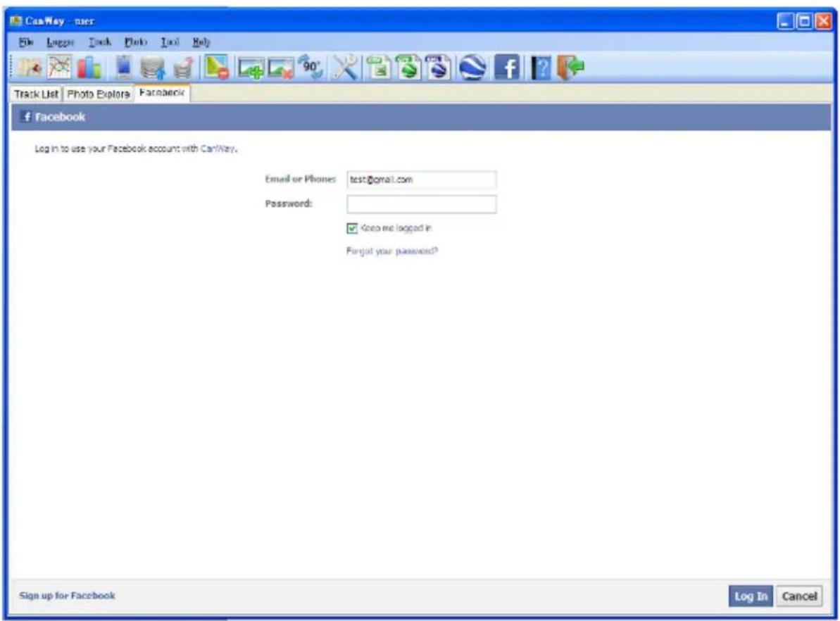Open the Tool menu
This screenshot has height=621, width=840.
pyautogui.click(x=170, y=42)
